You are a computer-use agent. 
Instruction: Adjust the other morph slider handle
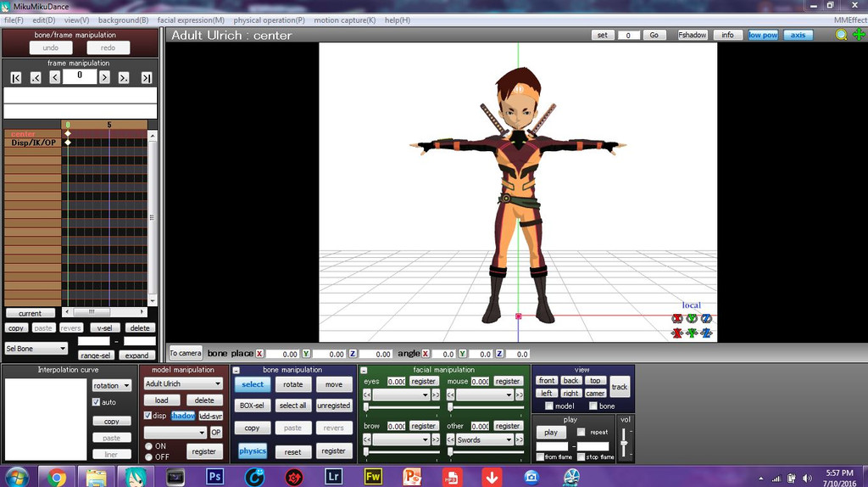[x=451, y=452]
